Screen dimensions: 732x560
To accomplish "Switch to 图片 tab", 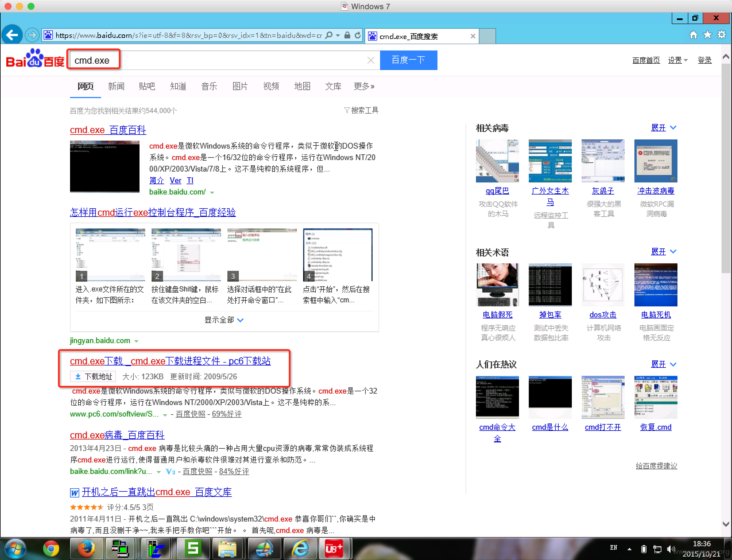I will pos(240,86).
